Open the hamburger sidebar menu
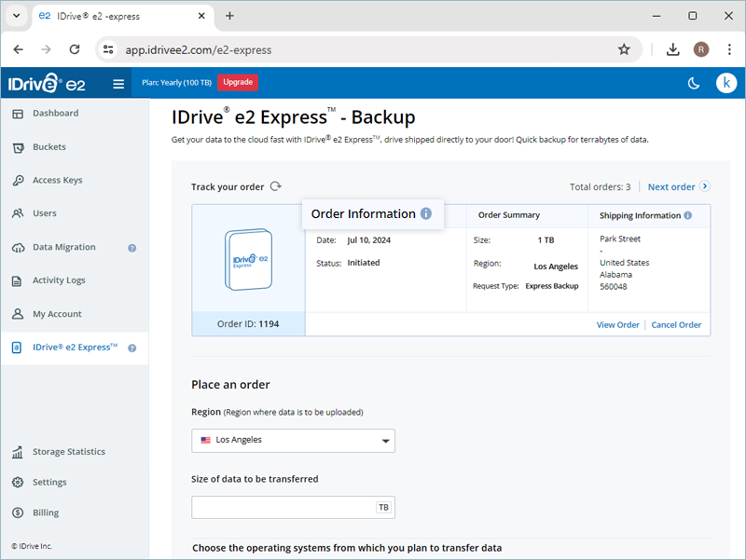Viewport: 746px width, 560px height. coord(118,84)
